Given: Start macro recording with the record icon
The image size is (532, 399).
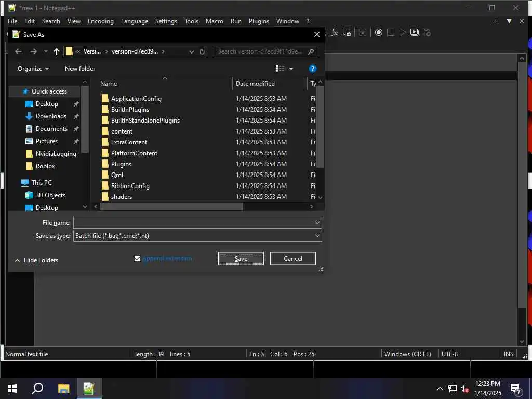Looking at the screenshot, I should pyautogui.click(x=379, y=33).
